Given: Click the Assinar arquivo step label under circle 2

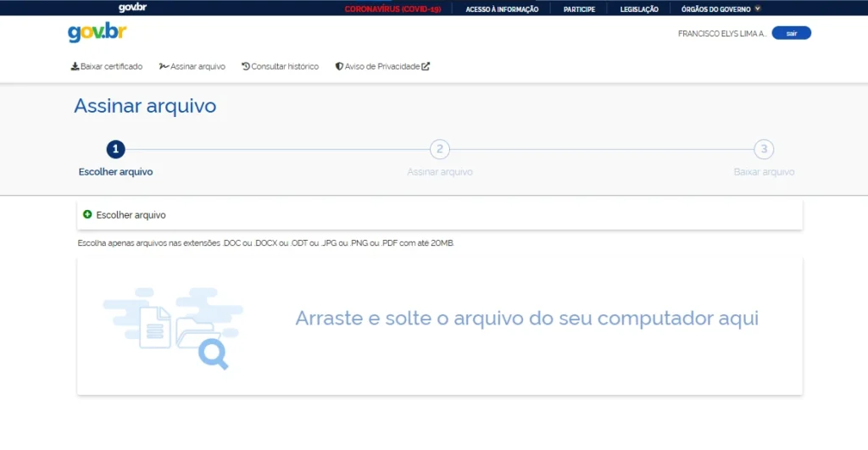Looking at the screenshot, I should [x=440, y=172].
